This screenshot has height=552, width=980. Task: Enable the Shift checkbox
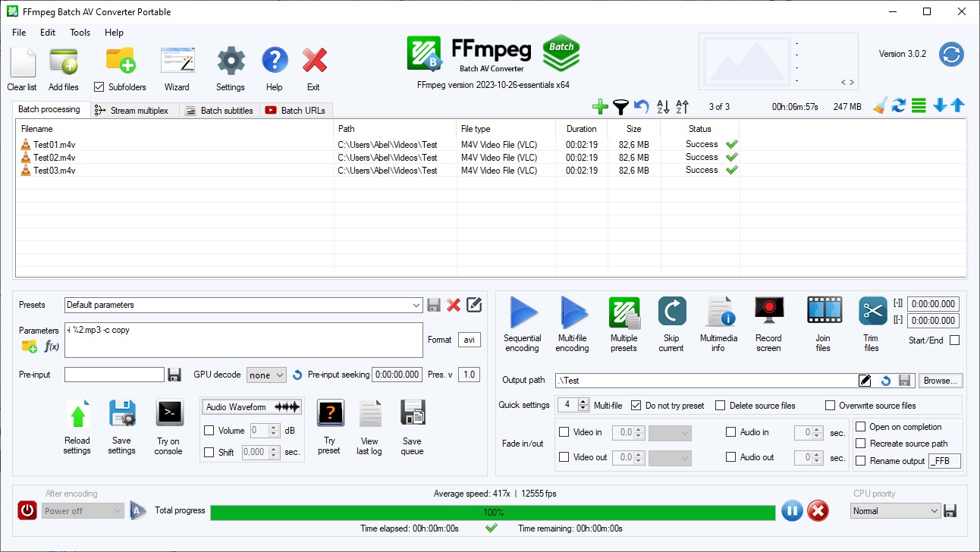pos(209,453)
